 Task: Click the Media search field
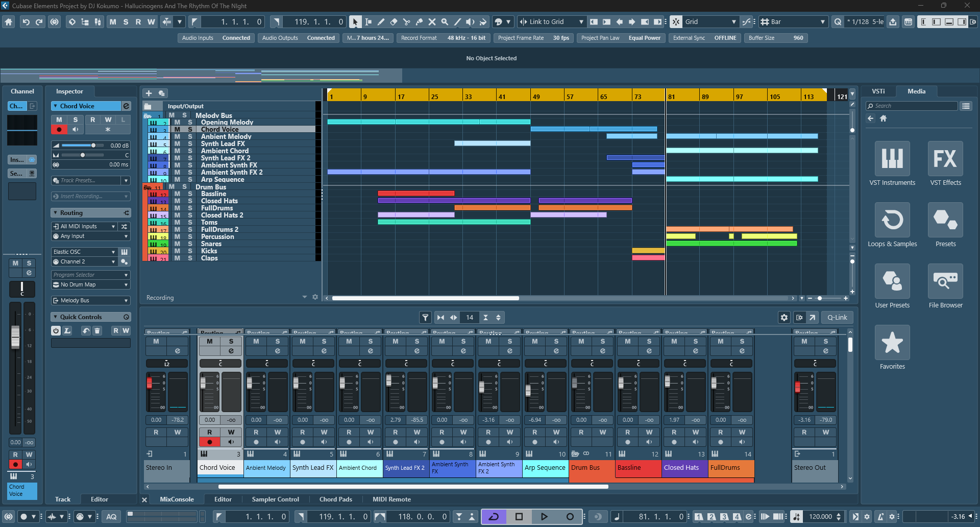912,106
